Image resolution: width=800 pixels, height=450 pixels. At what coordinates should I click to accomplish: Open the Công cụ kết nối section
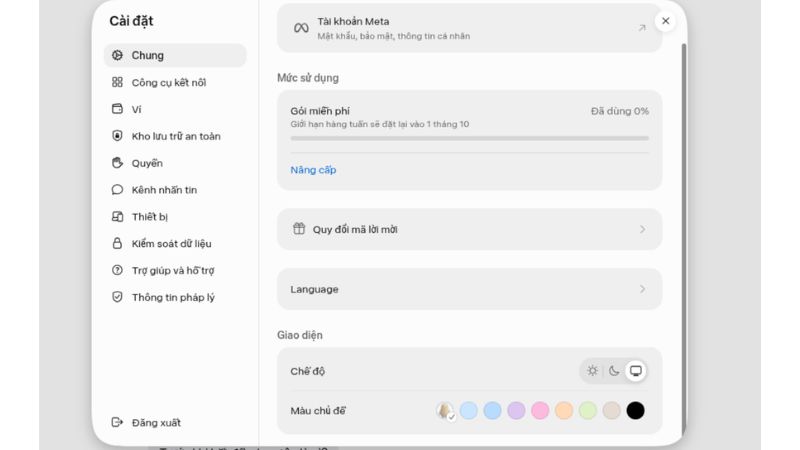coord(175,82)
